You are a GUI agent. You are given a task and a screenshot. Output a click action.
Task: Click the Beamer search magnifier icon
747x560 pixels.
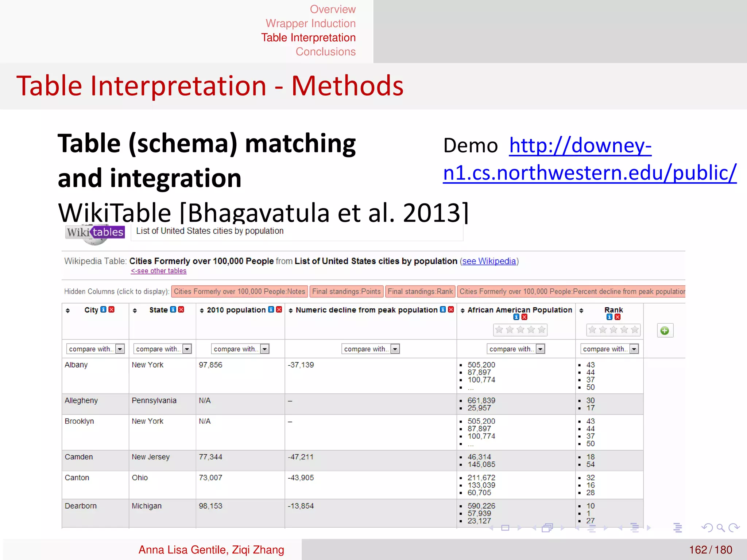[x=720, y=528]
